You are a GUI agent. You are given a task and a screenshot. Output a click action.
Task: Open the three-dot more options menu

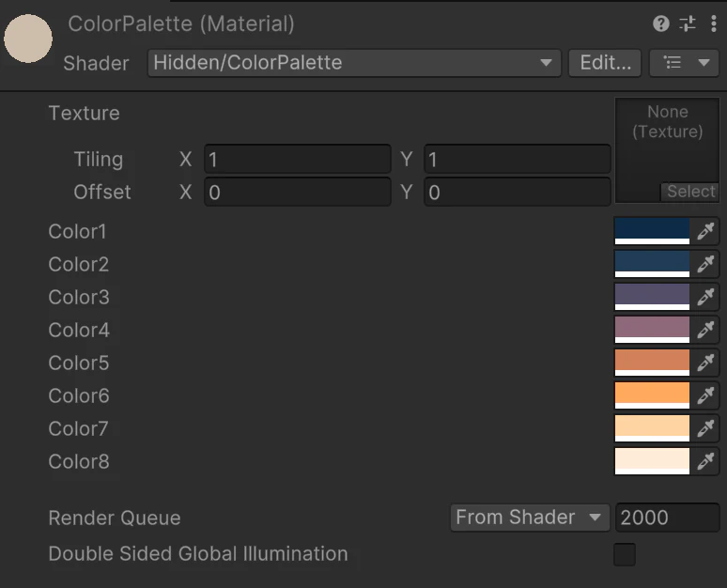coord(714,24)
